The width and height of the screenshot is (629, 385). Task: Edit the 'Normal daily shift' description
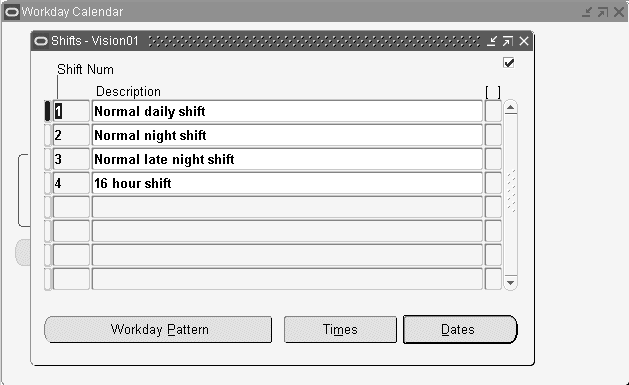pyautogui.click(x=287, y=111)
